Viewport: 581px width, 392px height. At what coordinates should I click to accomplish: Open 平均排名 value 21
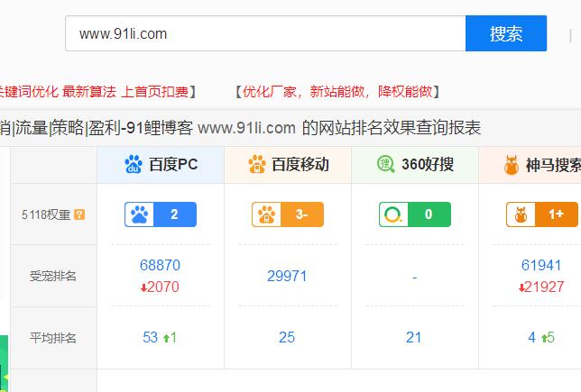[413, 338]
